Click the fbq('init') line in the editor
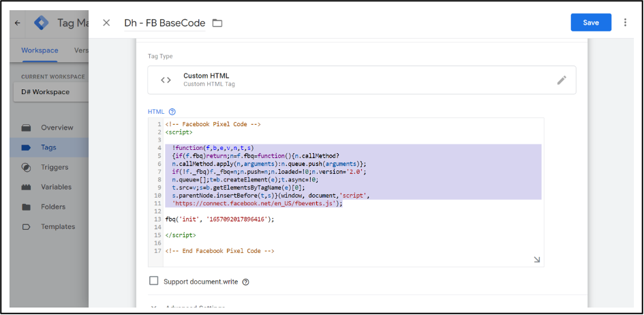The image size is (644, 315). click(219, 220)
